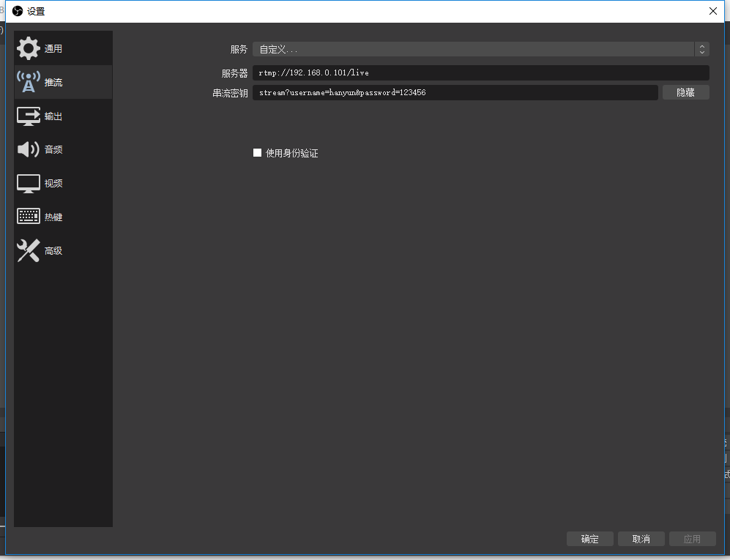Click the OBS logo in title bar
The image size is (730, 560).
18,11
